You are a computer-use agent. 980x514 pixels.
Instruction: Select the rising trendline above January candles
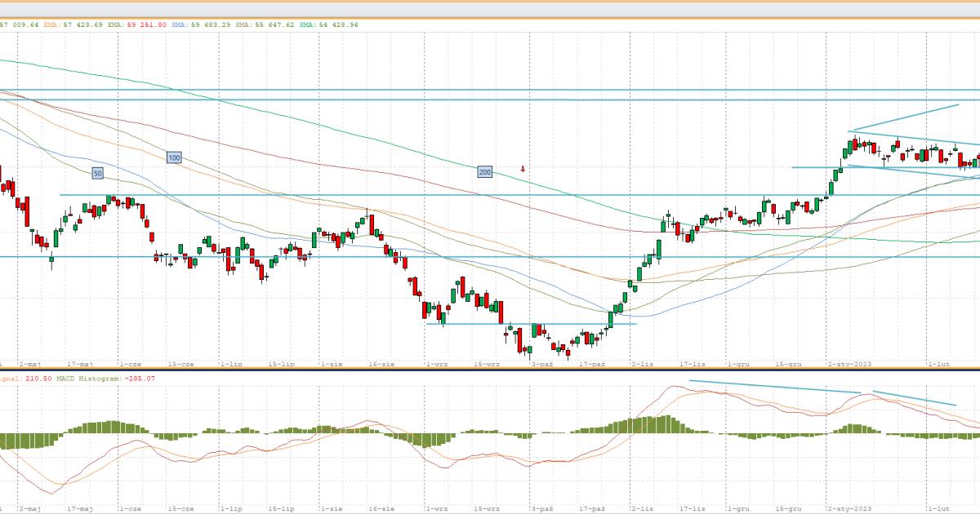pyautogui.click(x=905, y=117)
